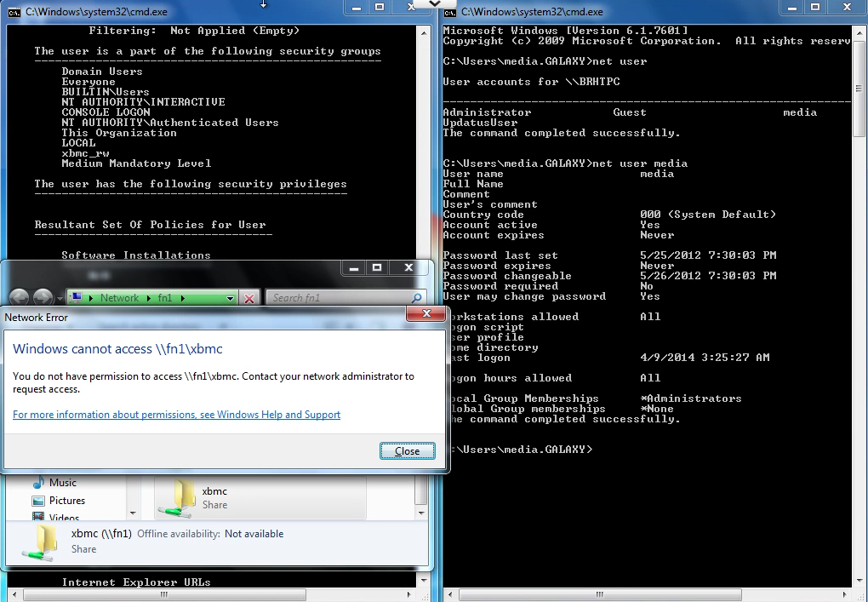Click left arrow of left cmd horizontal scrollbar

[14, 595]
